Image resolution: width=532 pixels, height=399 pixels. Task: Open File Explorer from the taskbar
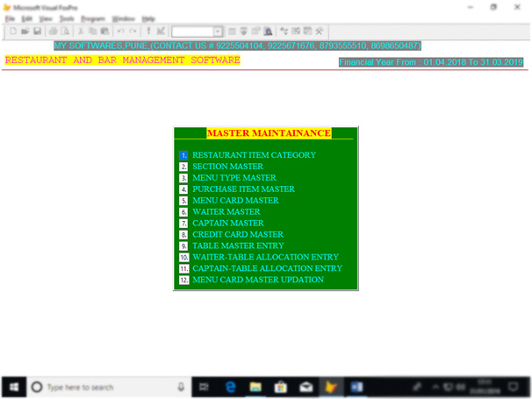pyautogui.click(x=255, y=387)
